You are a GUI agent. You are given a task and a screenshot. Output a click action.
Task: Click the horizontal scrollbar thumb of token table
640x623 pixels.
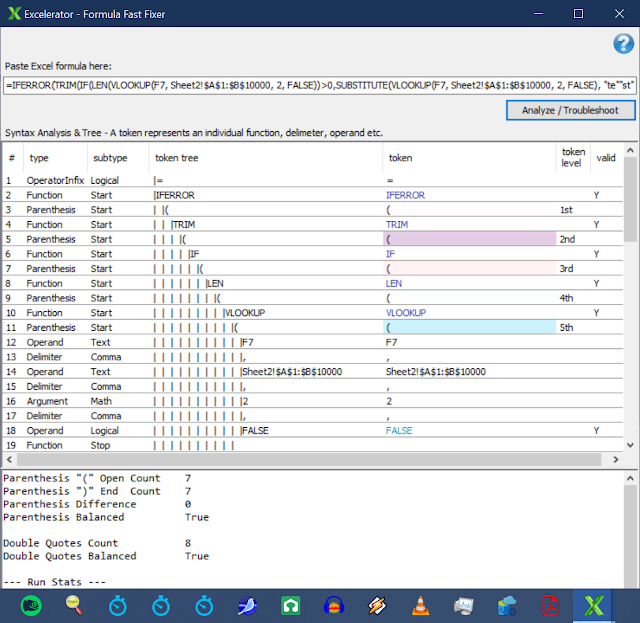pyautogui.click(x=309, y=459)
